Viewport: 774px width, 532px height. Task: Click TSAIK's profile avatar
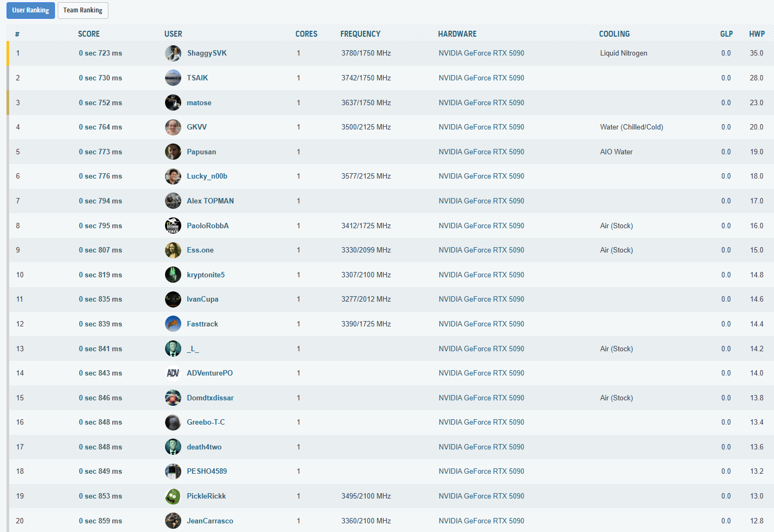(x=173, y=78)
